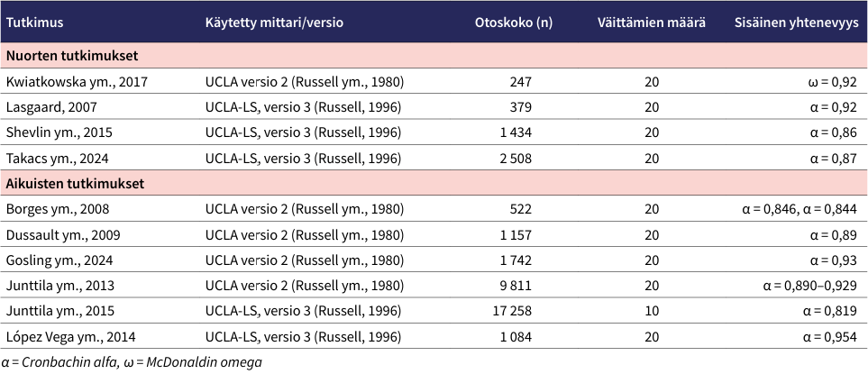Select the Dussault ym., 2009 cell
The image size is (868, 374).
pos(63,234)
